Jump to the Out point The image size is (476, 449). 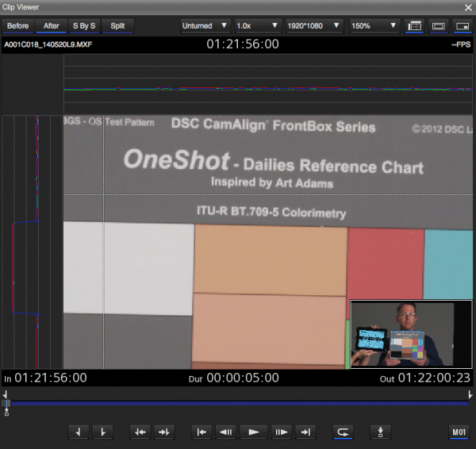[x=164, y=432]
